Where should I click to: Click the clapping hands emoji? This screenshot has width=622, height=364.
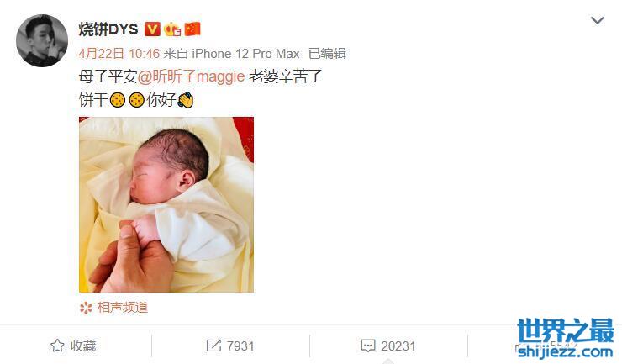185,100
